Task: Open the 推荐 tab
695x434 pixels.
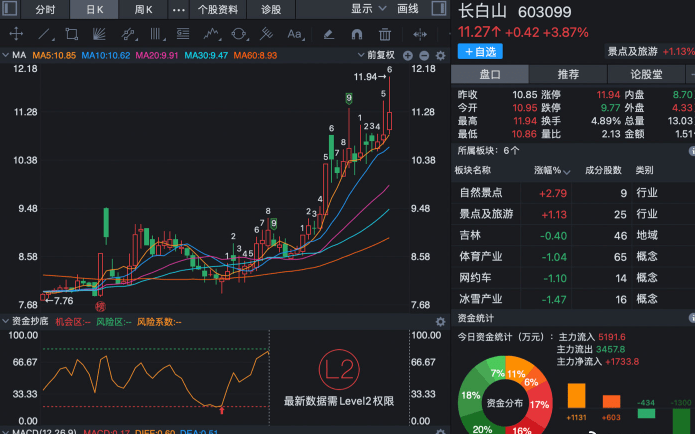Action: (x=568, y=74)
